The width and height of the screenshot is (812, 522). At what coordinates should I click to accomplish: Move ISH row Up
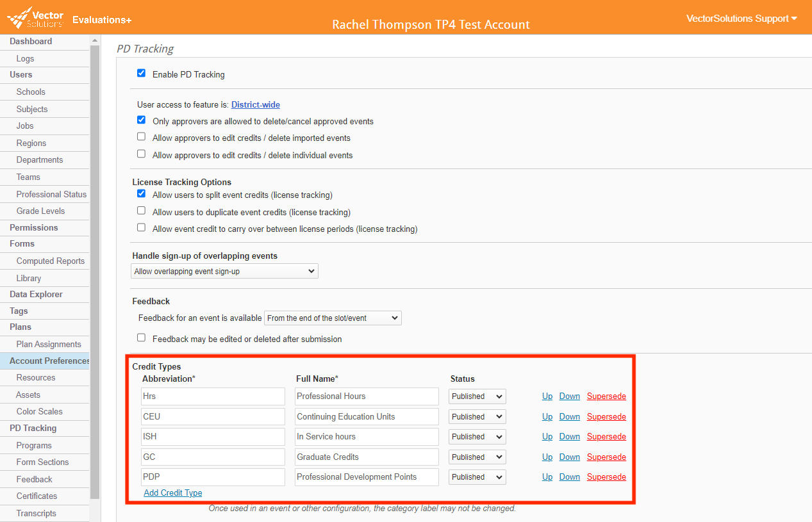coord(547,437)
